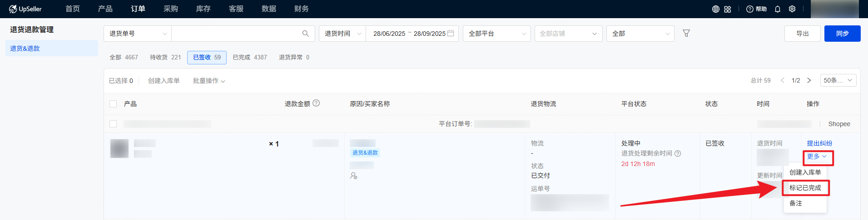This screenshot has width=868, height=220.
Task: Open the return date range picker
Action: point(412,34)
